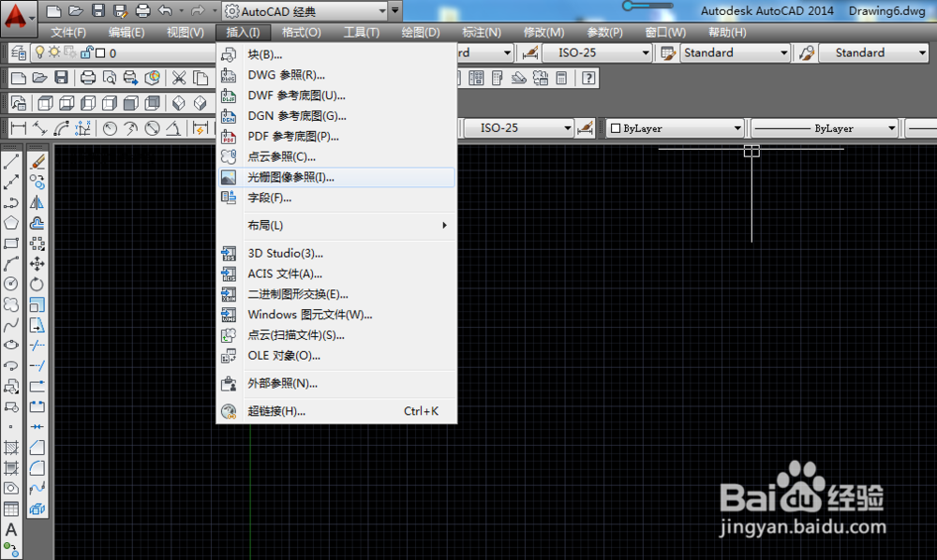This screenshot has width=937, height=560.
Task: Select the Array modify tool
Action: (x=37, y=243)
